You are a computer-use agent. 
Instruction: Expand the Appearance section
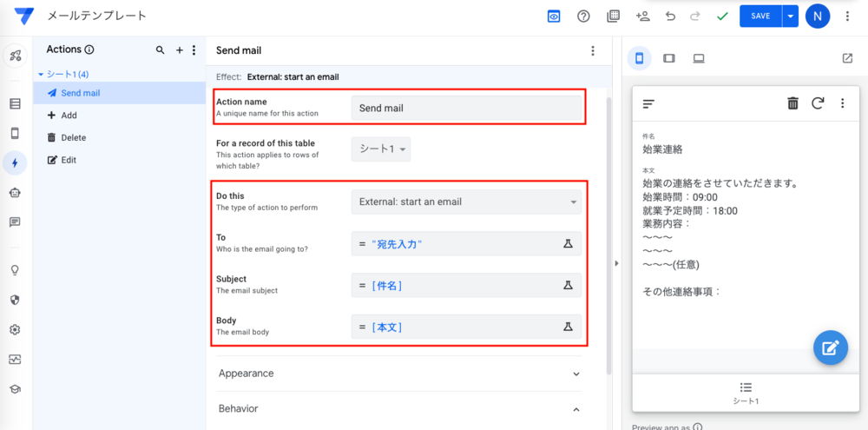pyautogui.click(x=398, y=374)
